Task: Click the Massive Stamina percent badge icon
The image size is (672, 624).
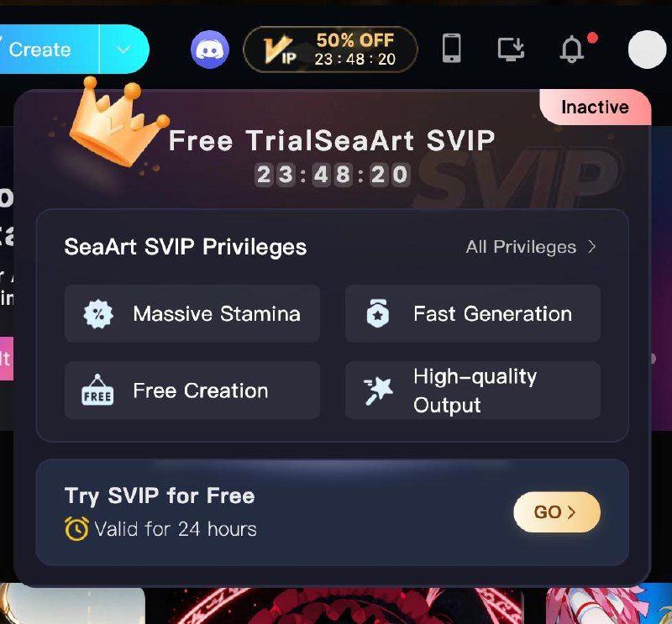Action: pos(98,314)
